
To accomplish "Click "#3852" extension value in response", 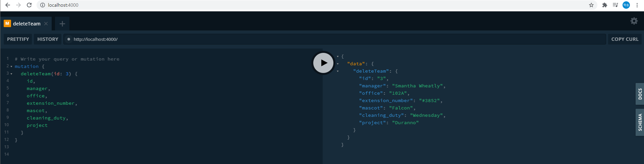I will [x=430, y=101].
